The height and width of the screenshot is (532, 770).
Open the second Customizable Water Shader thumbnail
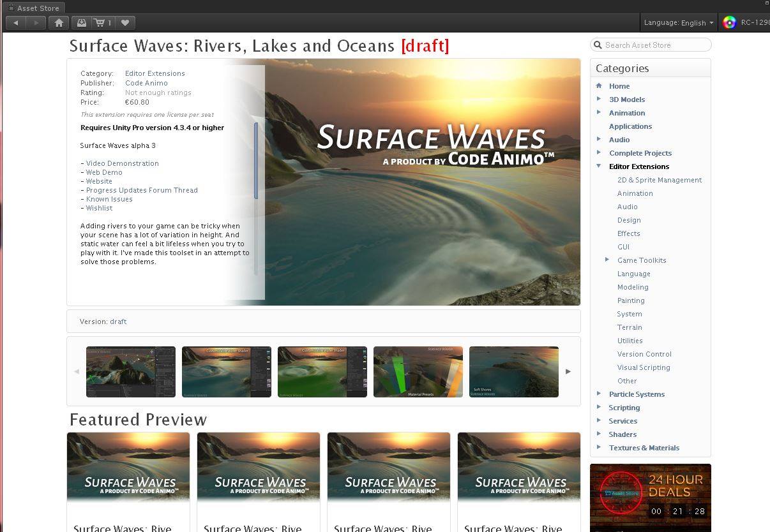click(227, 372)
